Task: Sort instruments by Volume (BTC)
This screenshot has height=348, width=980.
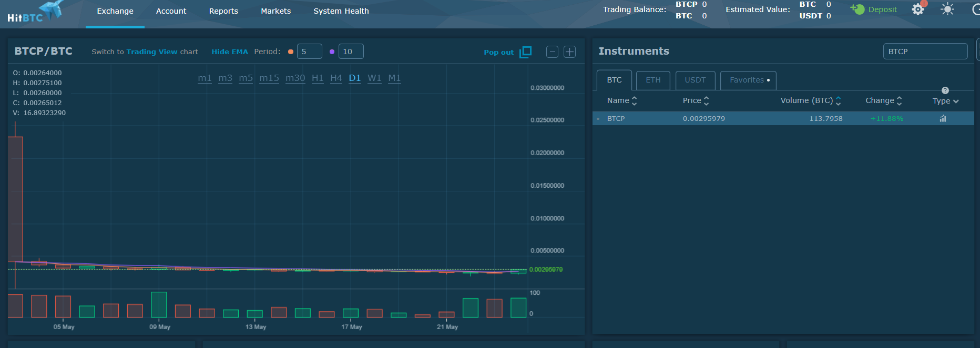Action: pos(811,100)
